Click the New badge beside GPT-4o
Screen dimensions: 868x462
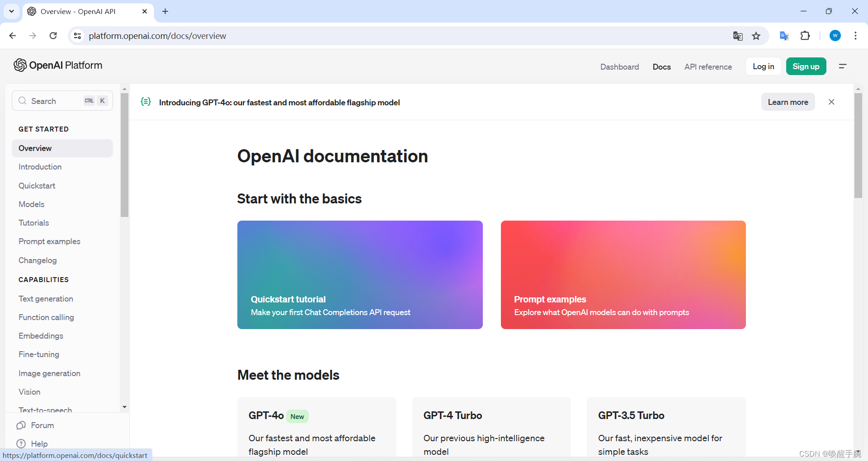[x=297, y=416]
